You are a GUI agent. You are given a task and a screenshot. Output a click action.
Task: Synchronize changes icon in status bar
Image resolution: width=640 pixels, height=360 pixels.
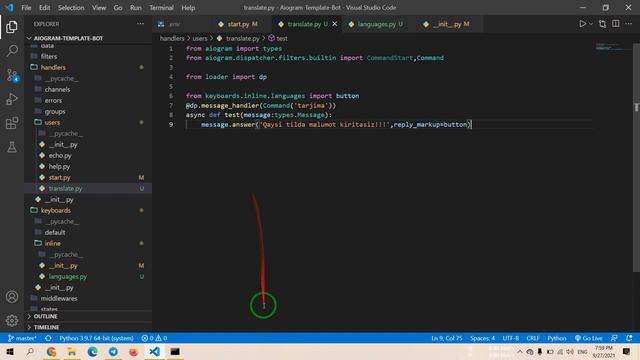(48, 338)
